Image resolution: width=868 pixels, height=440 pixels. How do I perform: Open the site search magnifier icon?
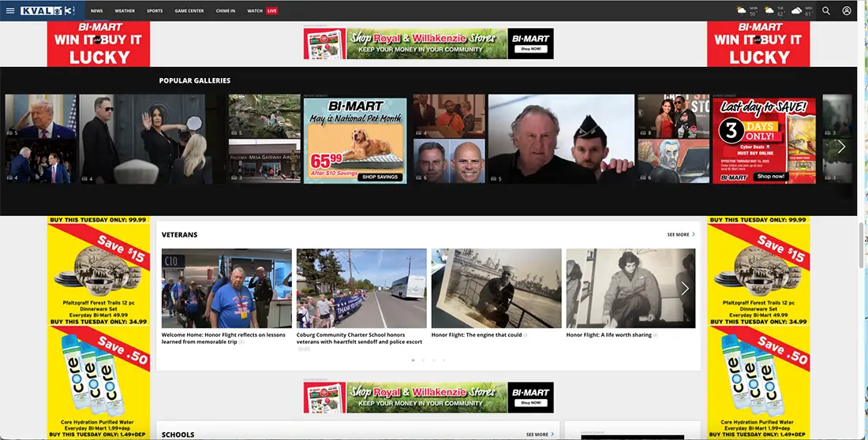[x=826, y=10]
